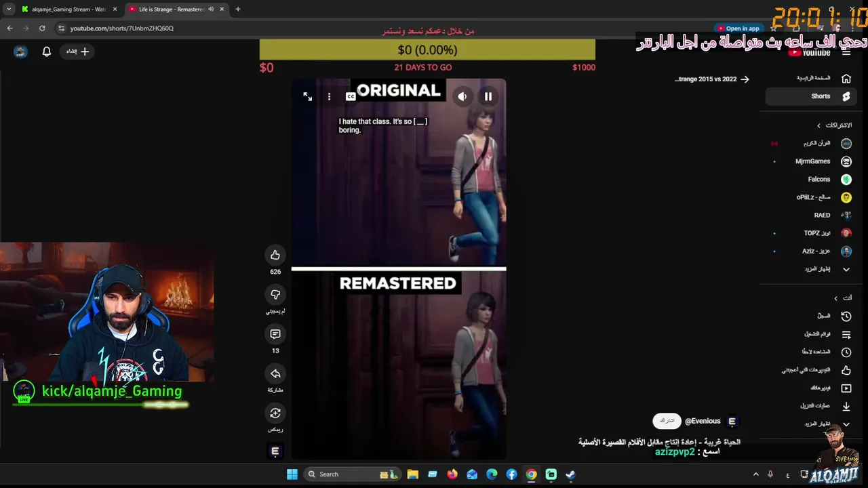Open the sound avatar below the Remix button

(275, 451)
